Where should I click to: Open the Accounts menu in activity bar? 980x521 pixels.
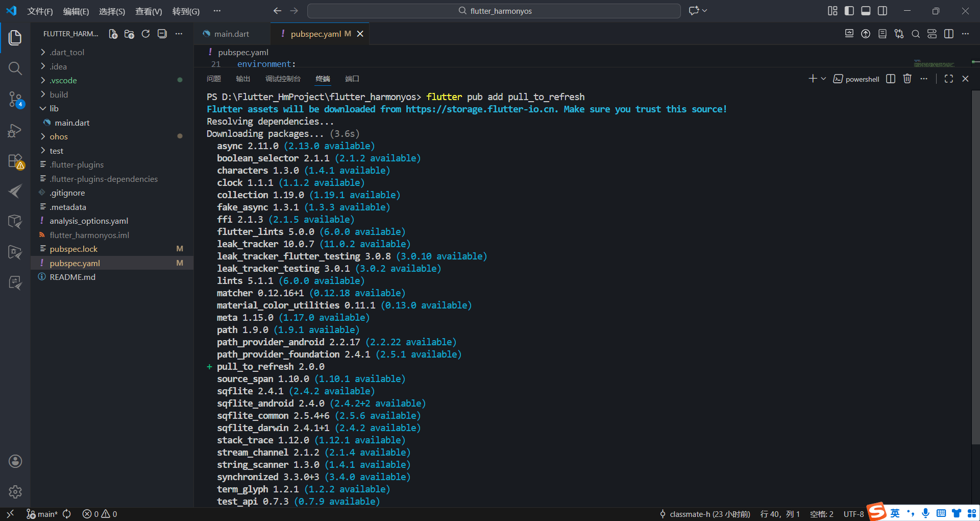click(x=15, y=461)
